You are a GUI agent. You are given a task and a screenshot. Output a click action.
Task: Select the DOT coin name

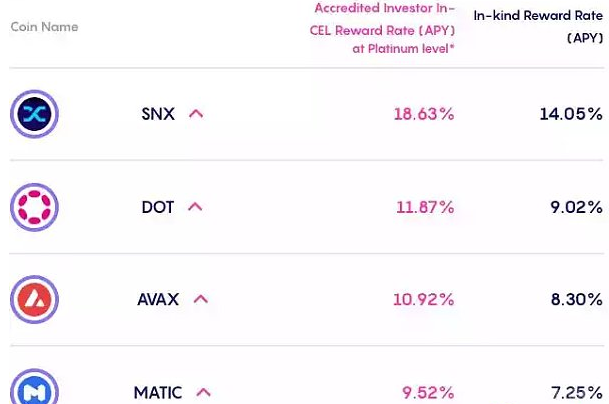click(158, 207)
